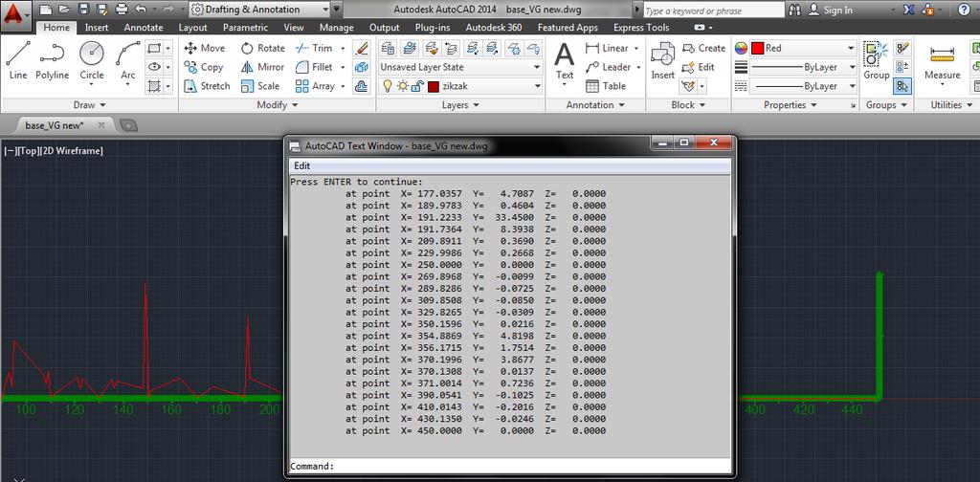Click the Help question mark button
Viewport: 980px width, 482px height.
[x=964, y=10]
